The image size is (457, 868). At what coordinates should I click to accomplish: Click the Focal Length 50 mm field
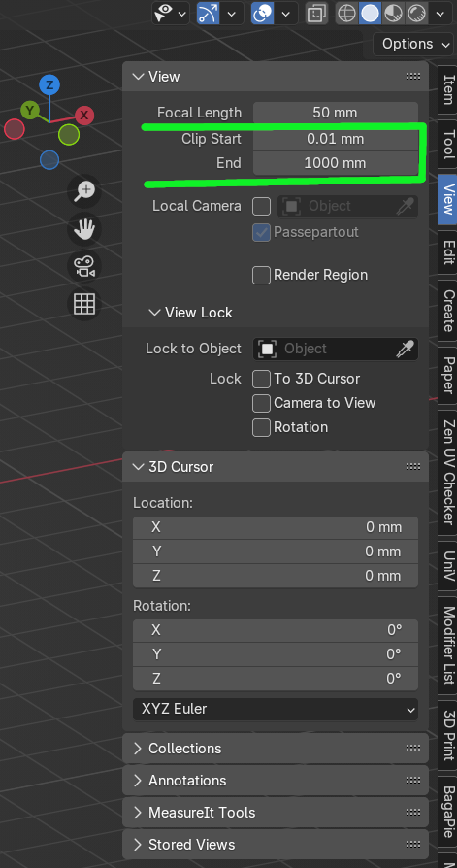(x=336, y=113)
